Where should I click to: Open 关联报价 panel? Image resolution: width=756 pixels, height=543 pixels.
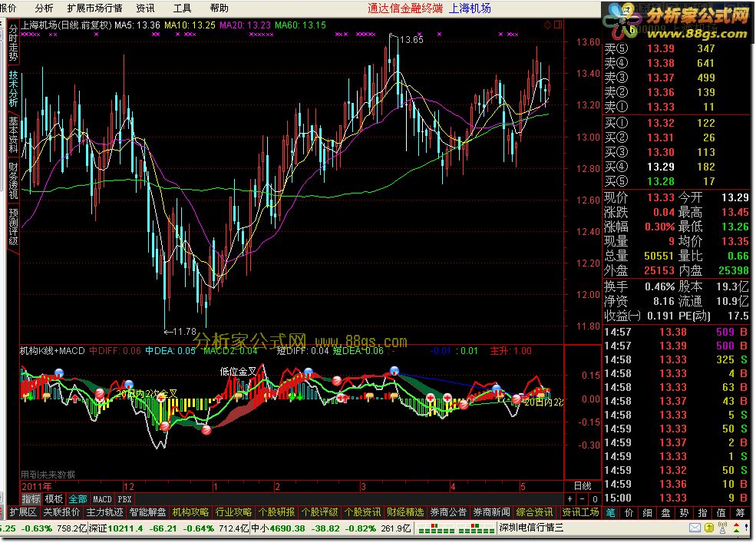61,512
